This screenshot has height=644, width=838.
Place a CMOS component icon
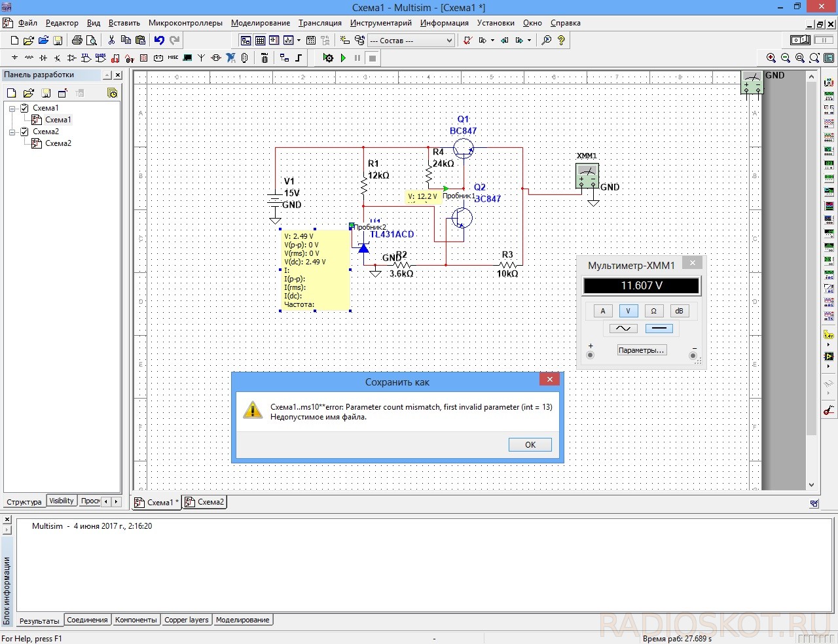pos(101,58)
